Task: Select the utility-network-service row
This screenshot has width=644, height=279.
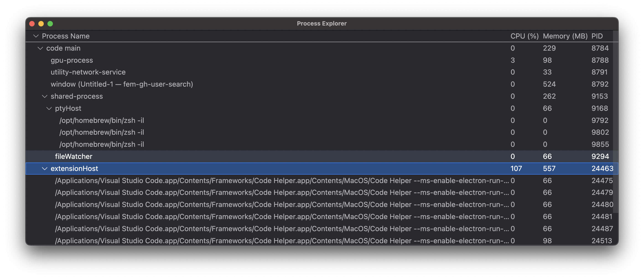Action: pyautogui.click(x=88, y=72)
